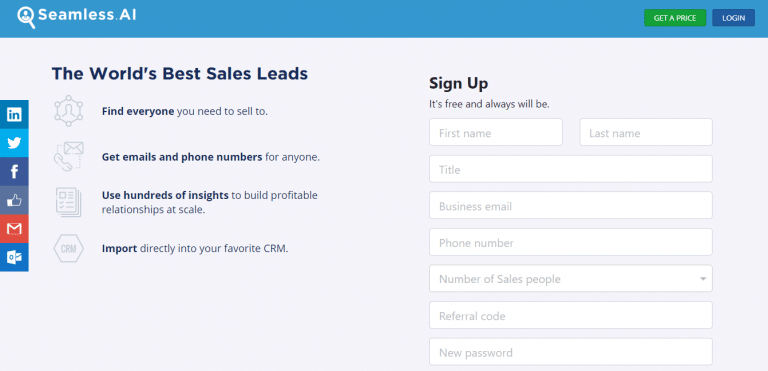Share via the LinkedIn sidebar icon
The height and width of the screenshot is (371, 768).
pyautogui.click(x=14, y=114)
